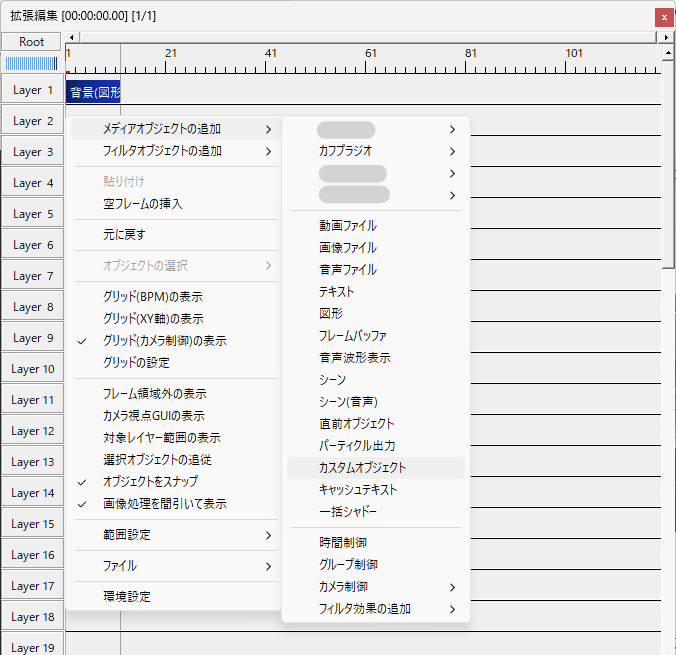Add a テキスト object
The height and width of the screenshot is (655, 676).
click(376, 291)
